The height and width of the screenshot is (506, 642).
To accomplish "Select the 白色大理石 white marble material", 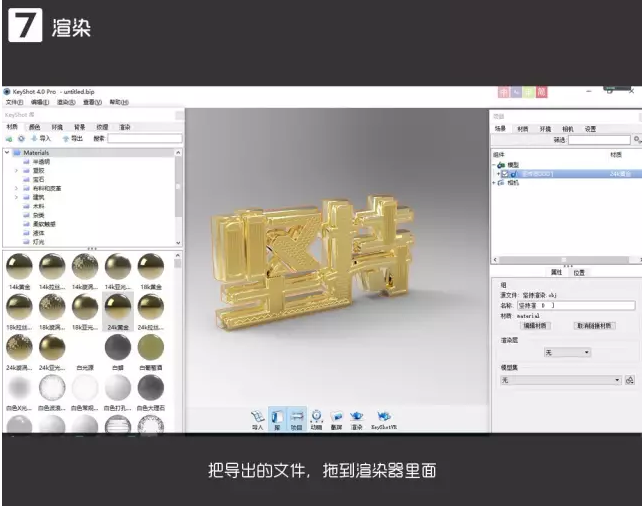I will (151, 387).
